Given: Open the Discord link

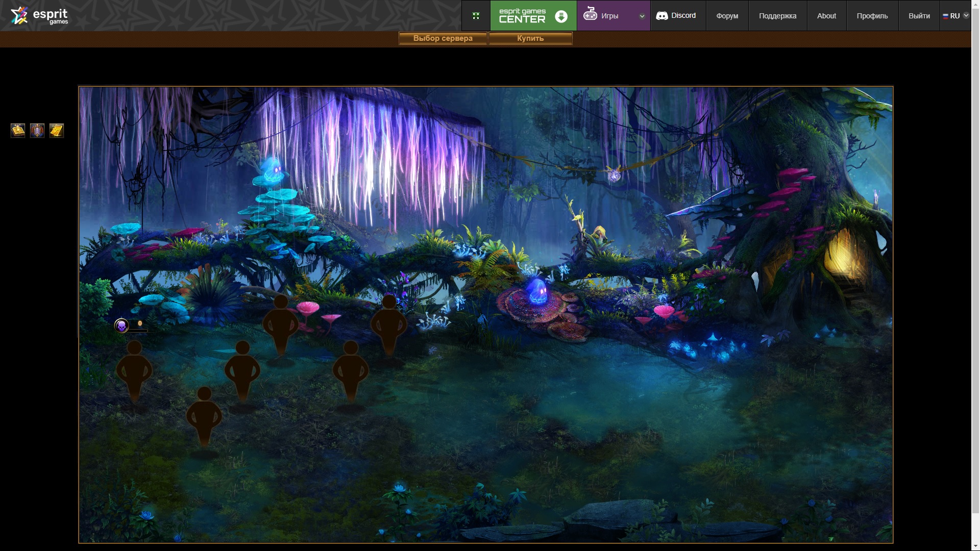Looking at the screenshot, I should click(x=676, y=16).
